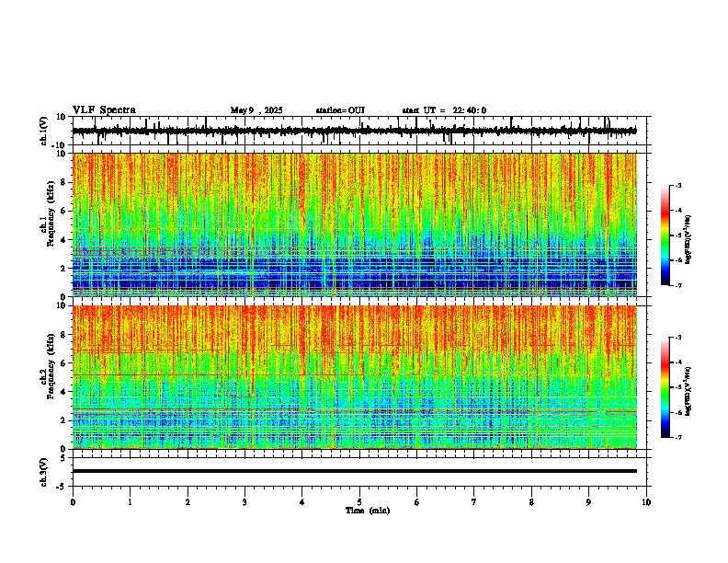Click the ch.1 spectrogram panel

pos(354,224)
